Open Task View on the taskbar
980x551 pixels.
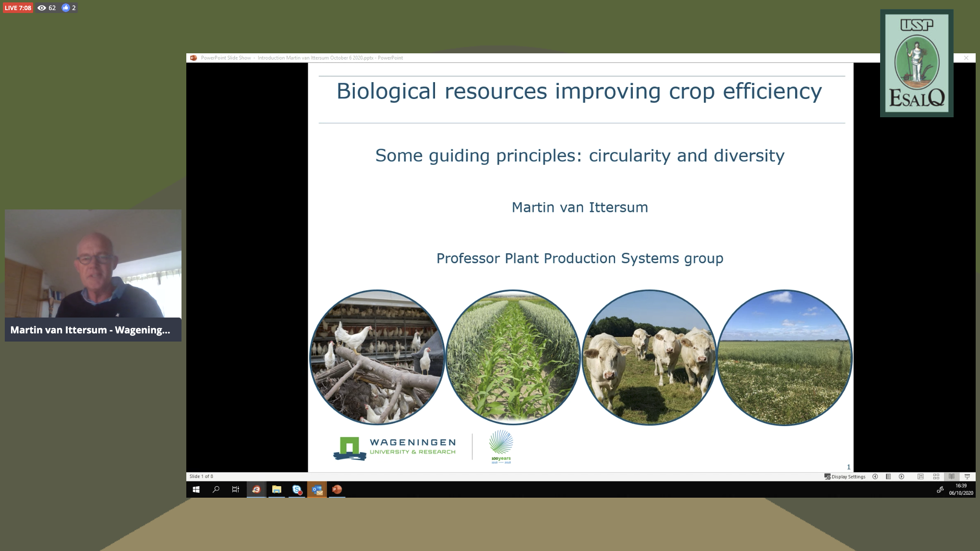[x=236, y=490]
